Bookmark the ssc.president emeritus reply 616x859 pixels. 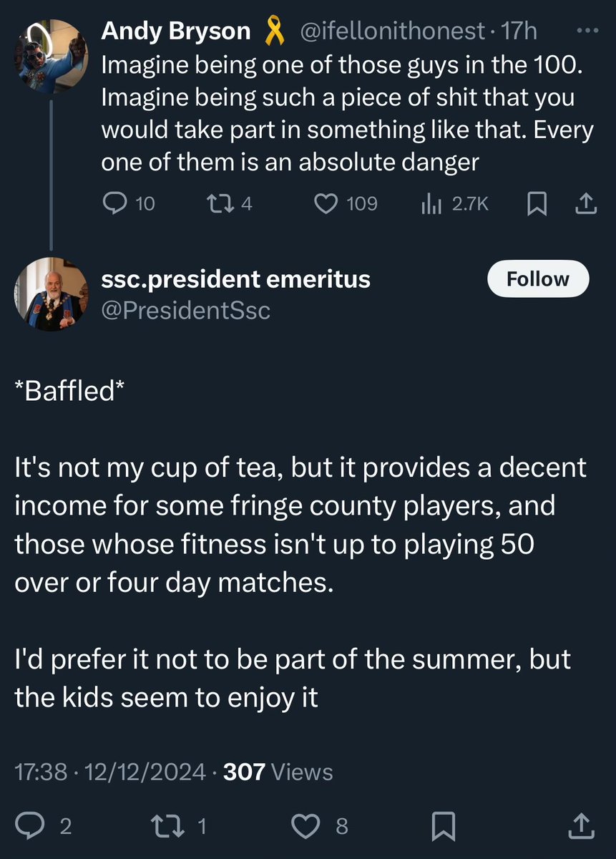tap(445, 827)
